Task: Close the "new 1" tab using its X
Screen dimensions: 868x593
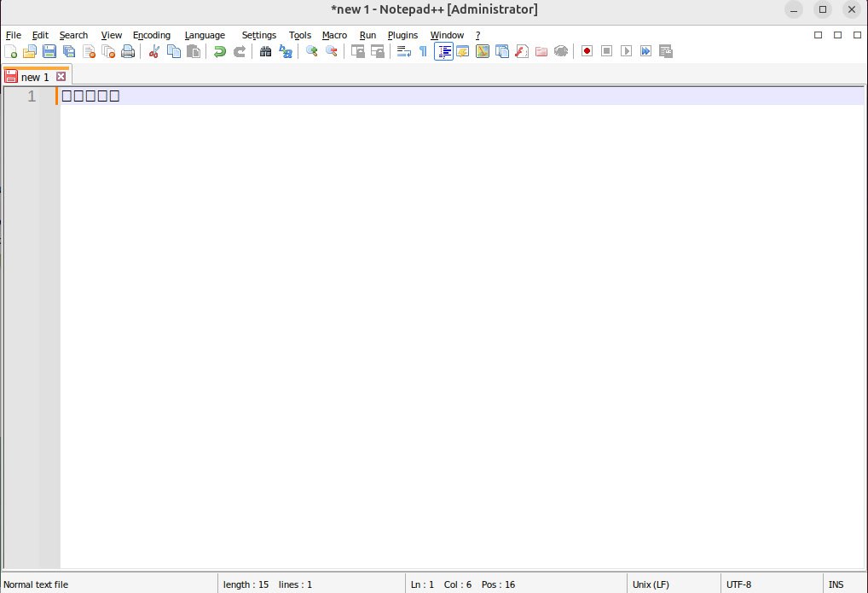Action: tap(61, 77)
